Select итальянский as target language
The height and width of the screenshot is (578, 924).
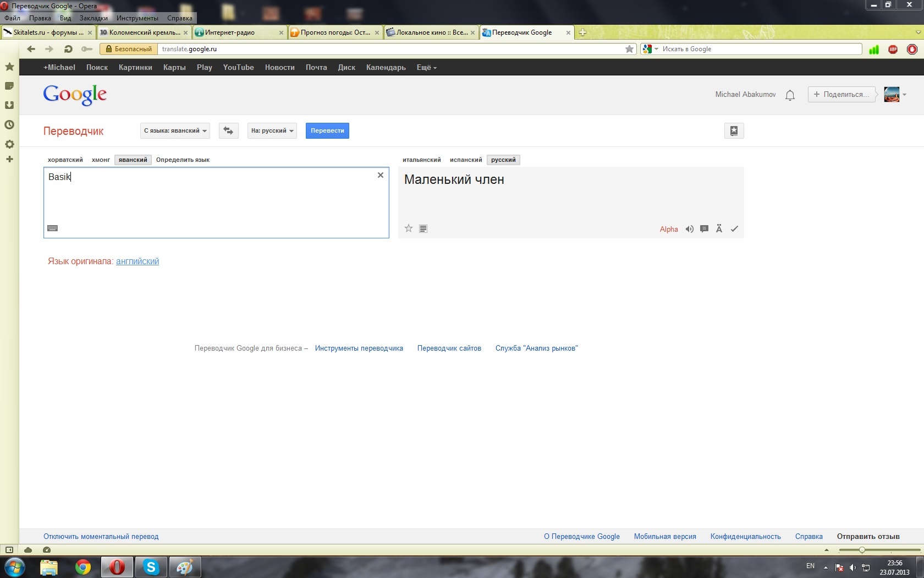coord(422,160)
